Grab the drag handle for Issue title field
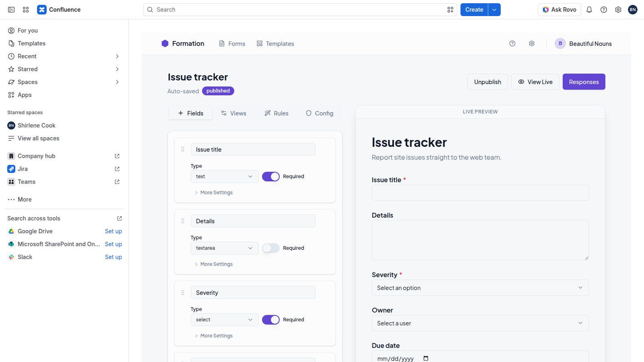The height and width of the screenshot is (362, 644). [x=183, y=149]
